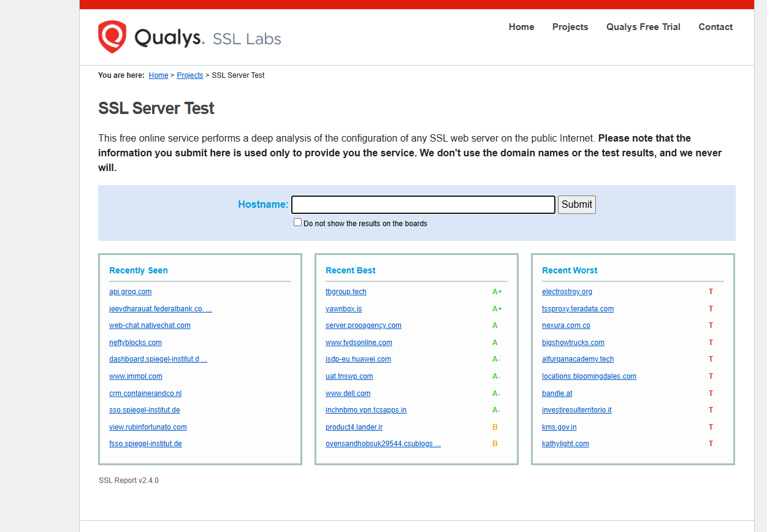Screen dimensions: 767x532
Task: View www.dell.com results
Action: coord(348,393)
